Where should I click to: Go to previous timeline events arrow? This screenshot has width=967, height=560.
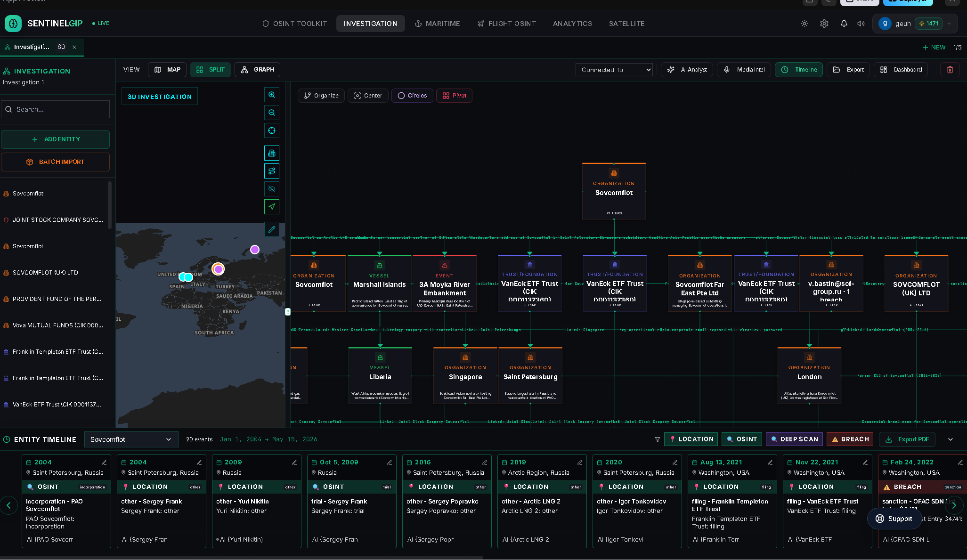tap(8, 506)
